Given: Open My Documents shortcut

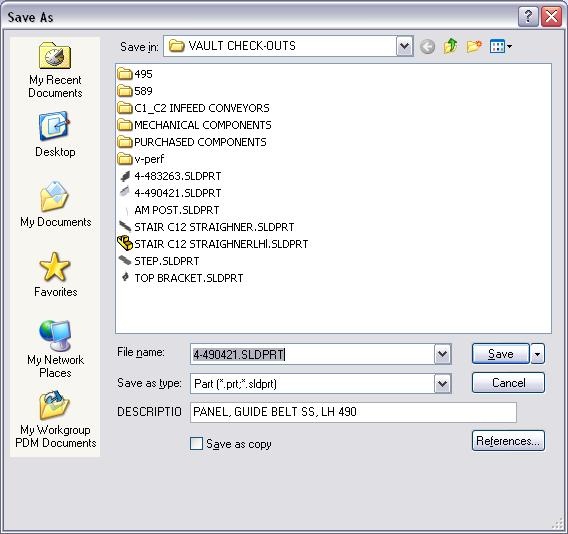Looking at the screenshot, I should pyautogui.click(x=55, y=204).
